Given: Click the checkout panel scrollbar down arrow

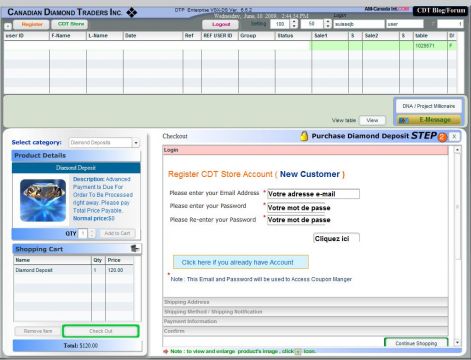Looking at the screenshot, I should coord(457,342).
